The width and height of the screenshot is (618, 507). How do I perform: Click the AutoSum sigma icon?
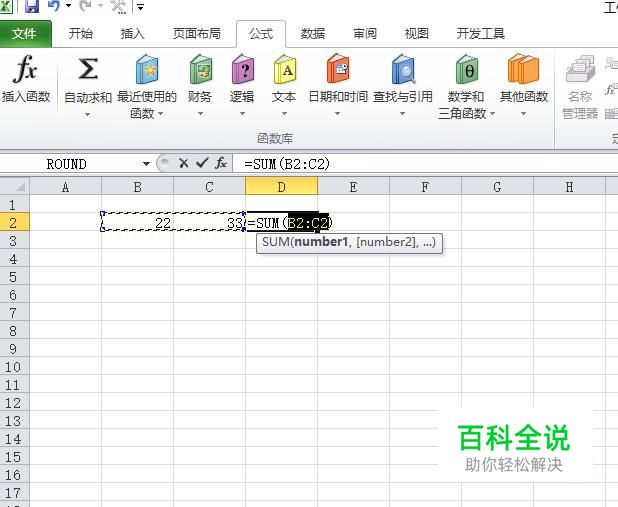88,69
